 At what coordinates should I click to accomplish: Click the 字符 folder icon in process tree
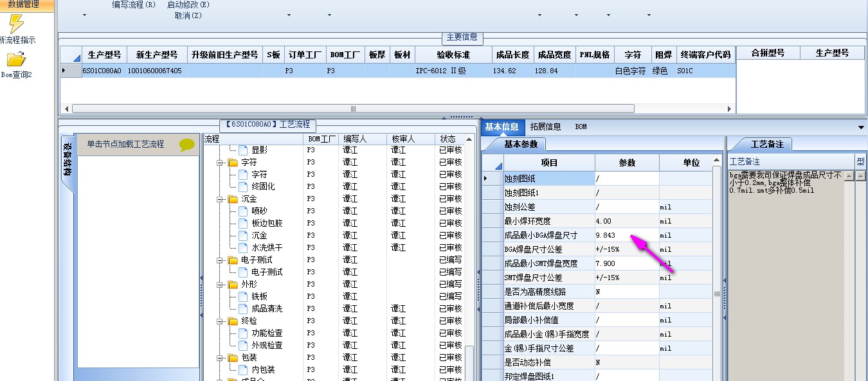[x=233, y=162]
